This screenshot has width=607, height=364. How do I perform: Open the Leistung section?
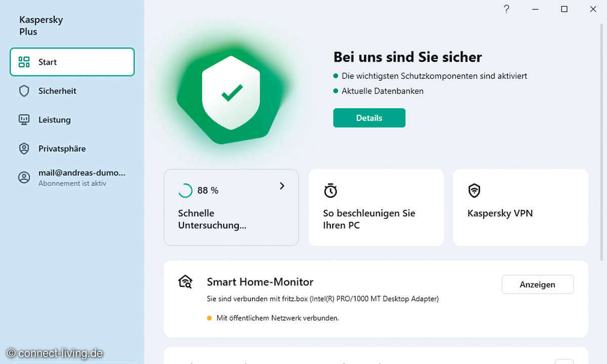click(72, 120)
